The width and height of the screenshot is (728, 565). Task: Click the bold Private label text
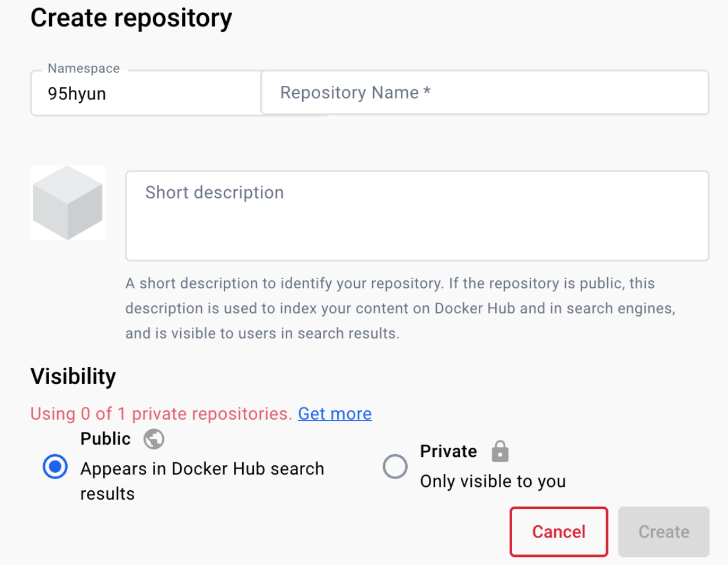449,451
